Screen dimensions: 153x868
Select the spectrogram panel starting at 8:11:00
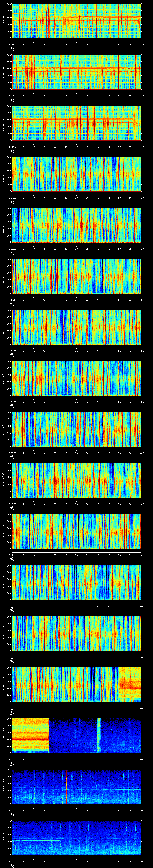[77, 532]
